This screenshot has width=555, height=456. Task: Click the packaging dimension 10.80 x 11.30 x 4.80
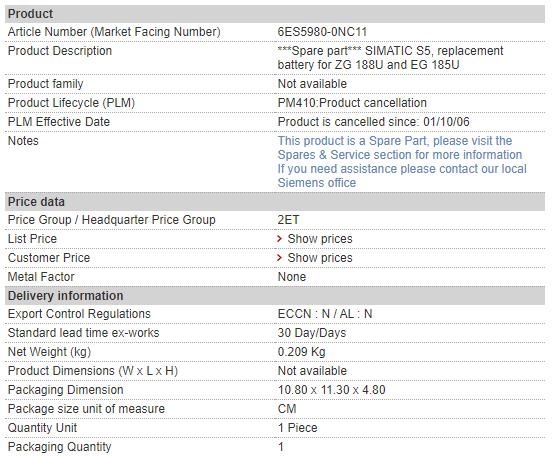pos(331,390)
